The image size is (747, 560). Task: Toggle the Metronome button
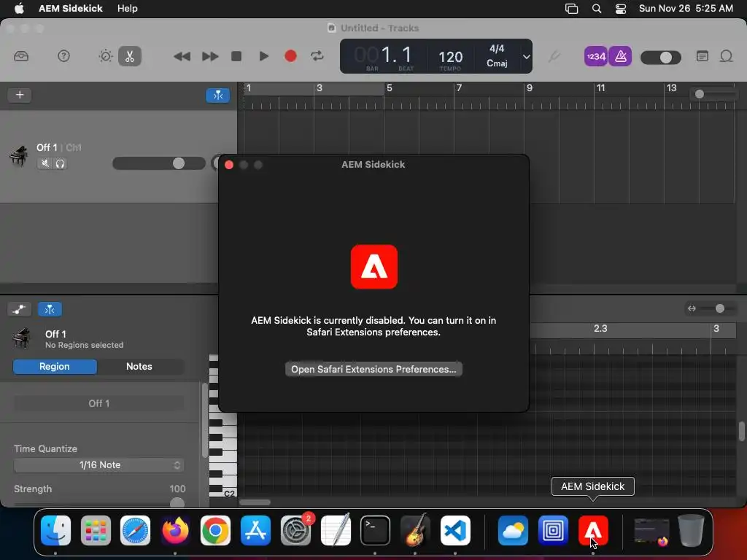point(620,56)
